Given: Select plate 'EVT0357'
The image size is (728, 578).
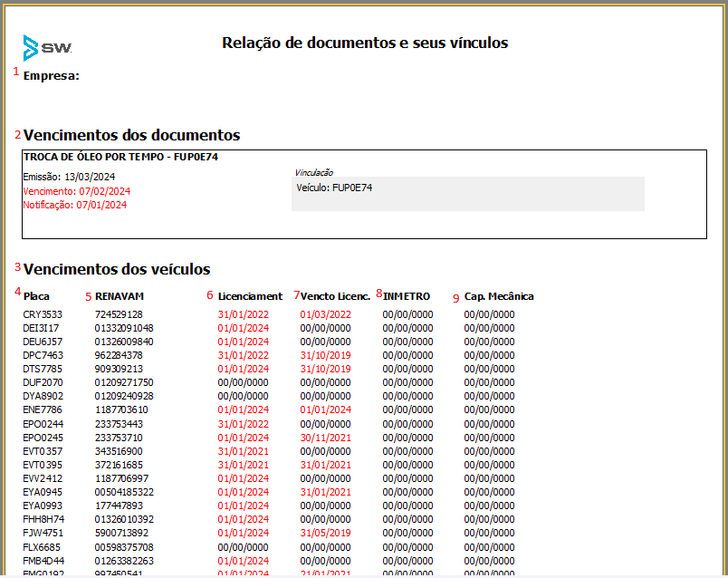Looking at the screenshot, I should point(43,451).
